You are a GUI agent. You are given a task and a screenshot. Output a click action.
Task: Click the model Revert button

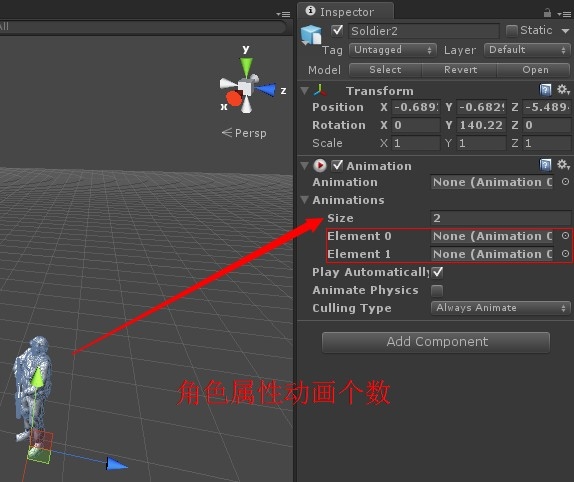[x=460, y=70]
